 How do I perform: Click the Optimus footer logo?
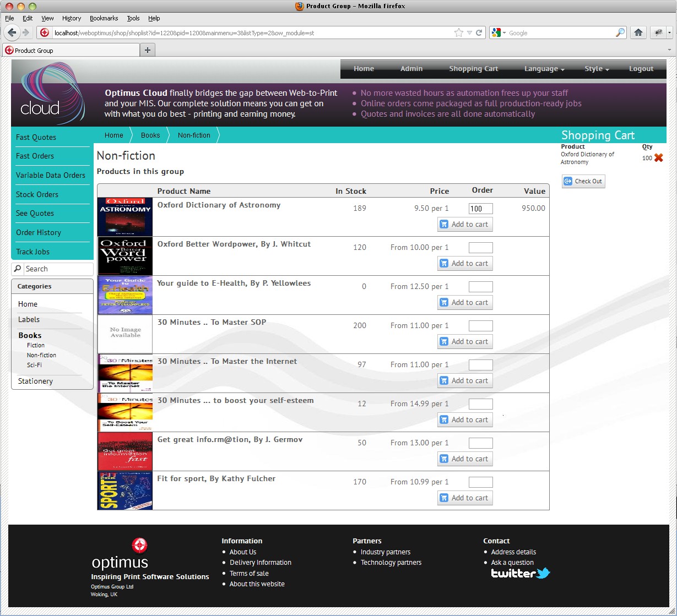coord(120,555)
